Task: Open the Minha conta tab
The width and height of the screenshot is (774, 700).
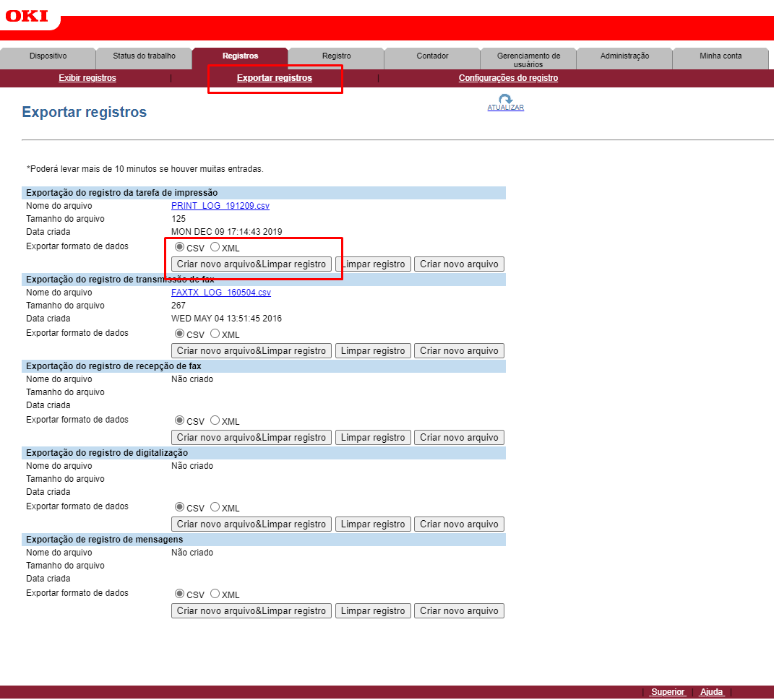Action: (721, 56)
